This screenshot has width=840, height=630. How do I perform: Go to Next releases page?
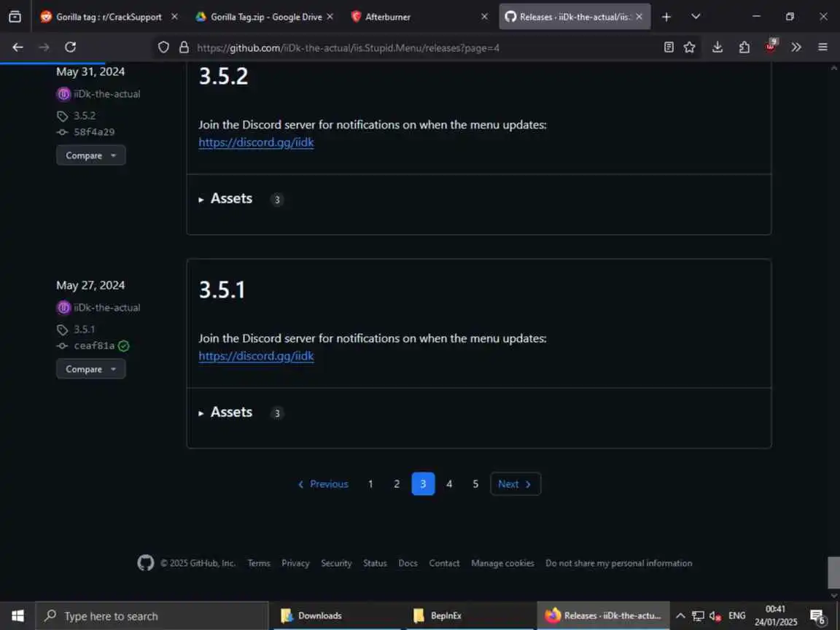click(x=516, y=484)
